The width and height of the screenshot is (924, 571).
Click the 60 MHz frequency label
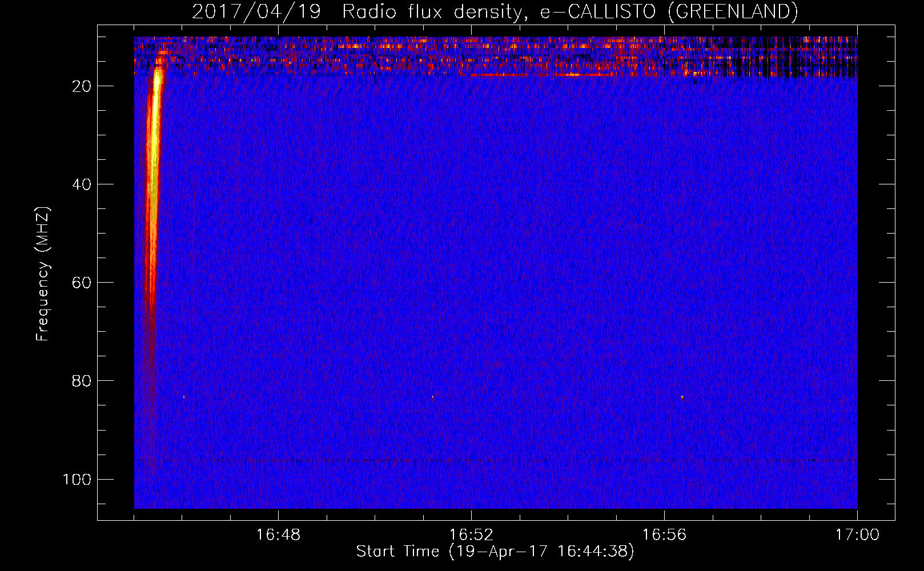coord(82,283)
